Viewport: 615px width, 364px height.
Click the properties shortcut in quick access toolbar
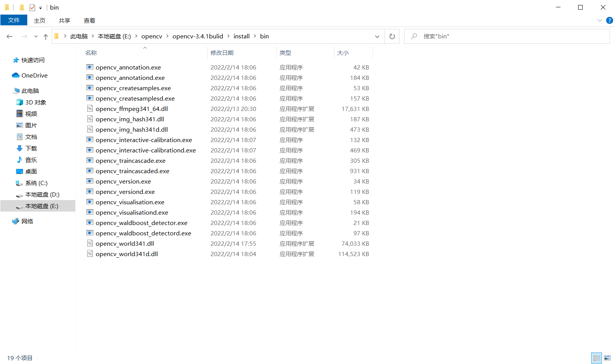click(32, 7)
